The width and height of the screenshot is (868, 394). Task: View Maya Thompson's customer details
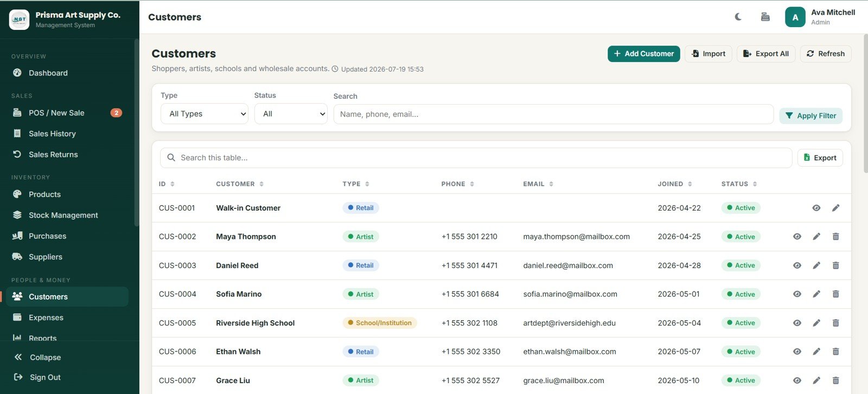pos(797,237)
